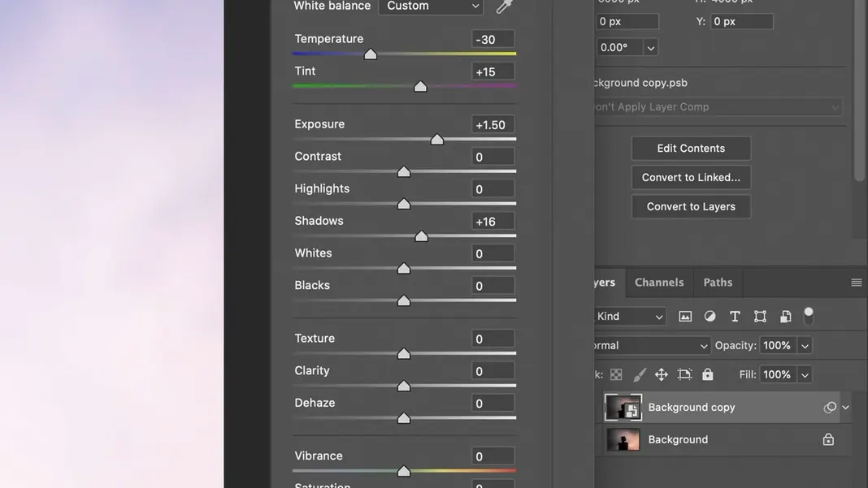Click the Blacks value field
868x488 pixels.
coord(493,286)
